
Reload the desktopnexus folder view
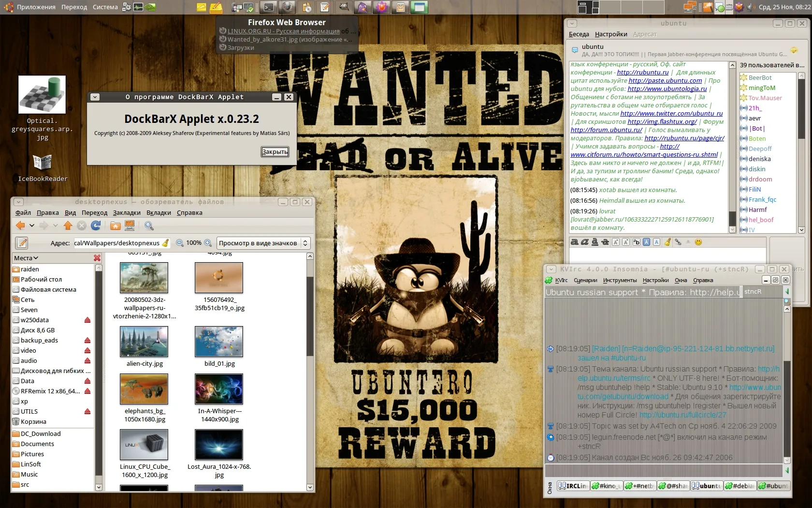96,225
